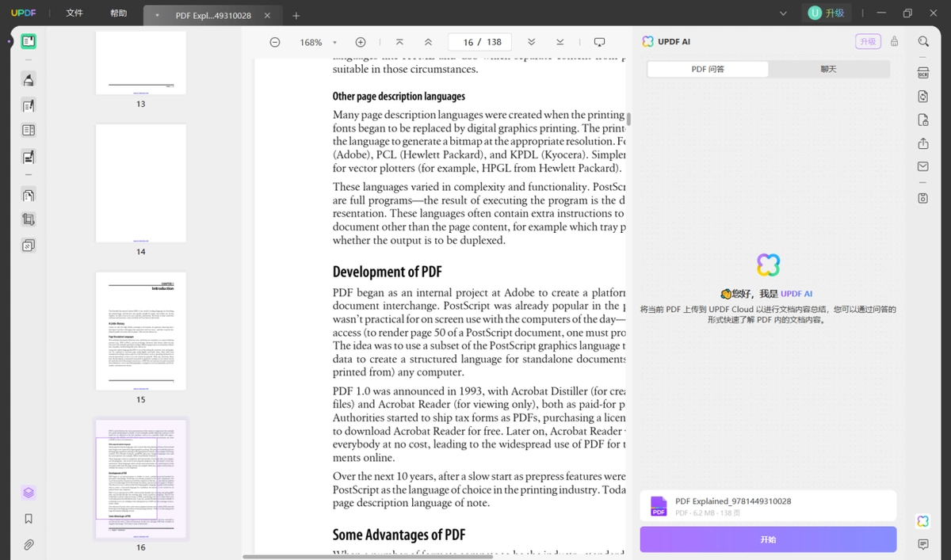Show the bookmarks panel
This screenshot has height=560, width=951.
click(x=29, y=519)
